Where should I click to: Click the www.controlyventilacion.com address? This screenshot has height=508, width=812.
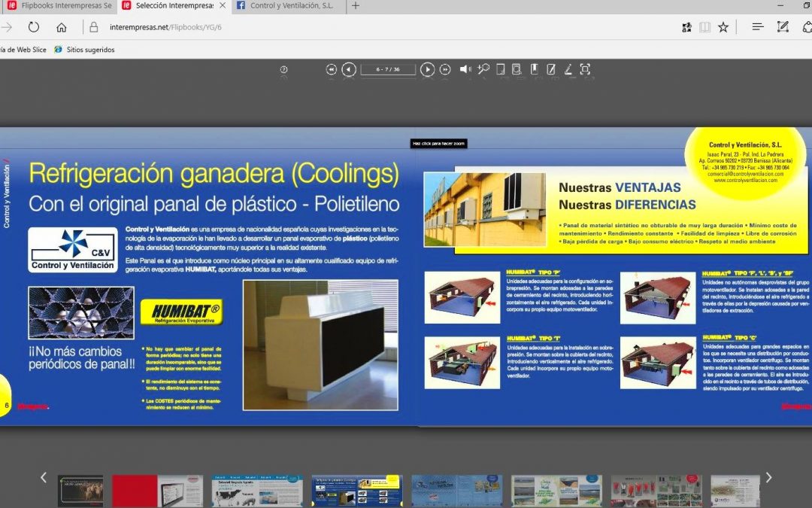tap(745, 180)
